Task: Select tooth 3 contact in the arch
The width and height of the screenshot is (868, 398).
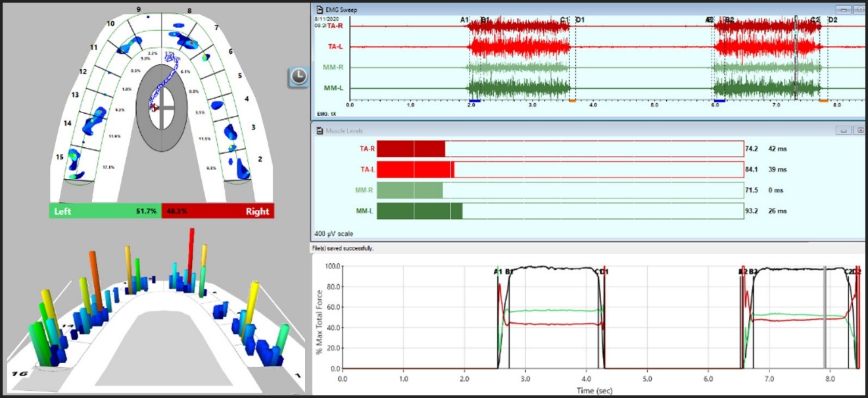Action: coord(231,132)
